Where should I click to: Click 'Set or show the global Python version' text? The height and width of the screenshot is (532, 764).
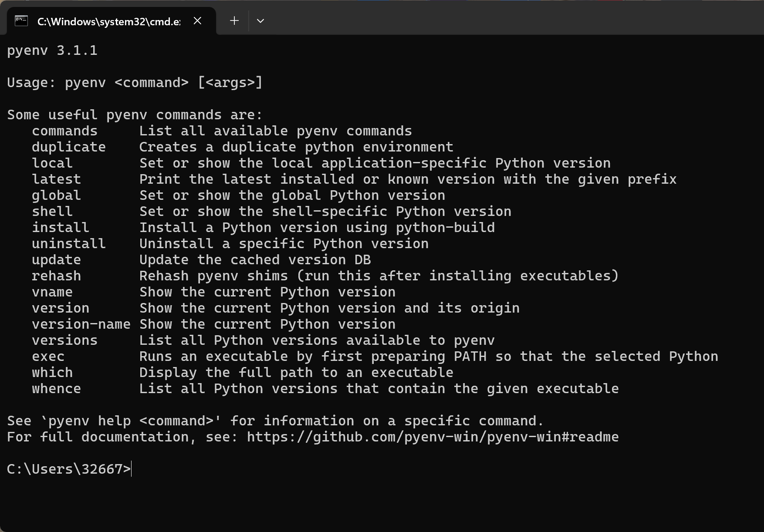click(x=292, y=195)
